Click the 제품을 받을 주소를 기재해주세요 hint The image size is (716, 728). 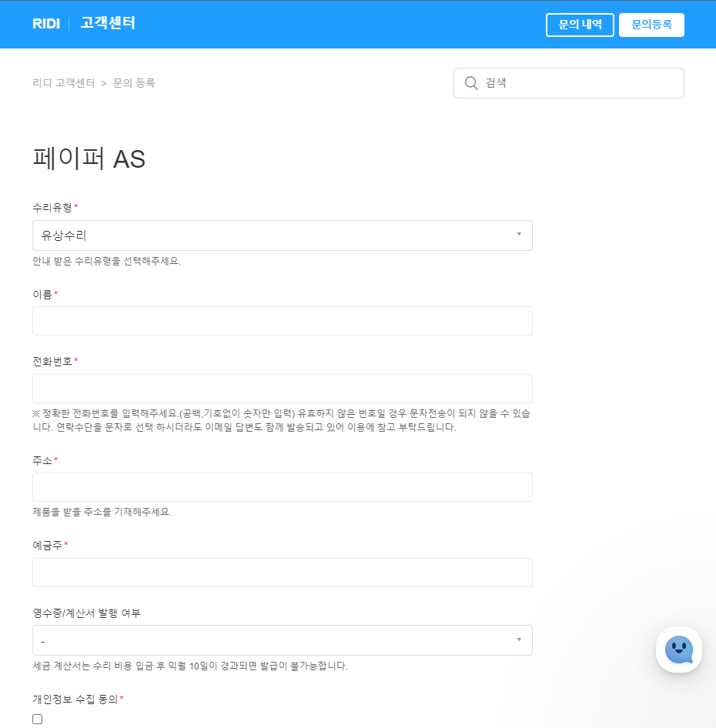[102, 512]
